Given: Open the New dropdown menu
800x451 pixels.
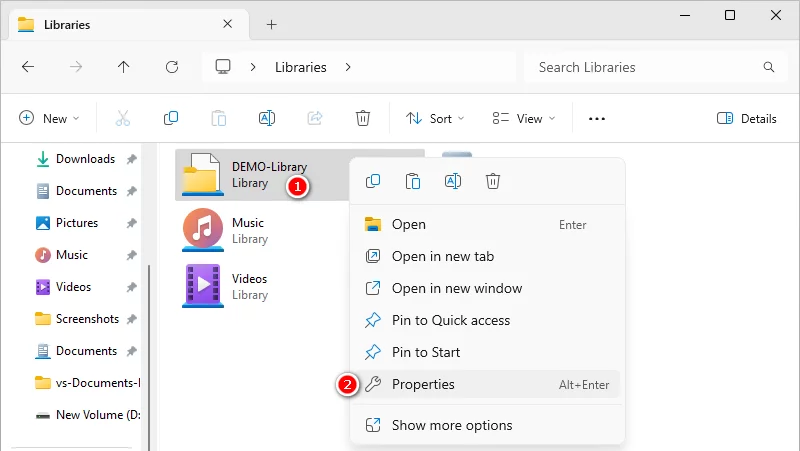Looking at the screenshot, I should tap(49, 118).
